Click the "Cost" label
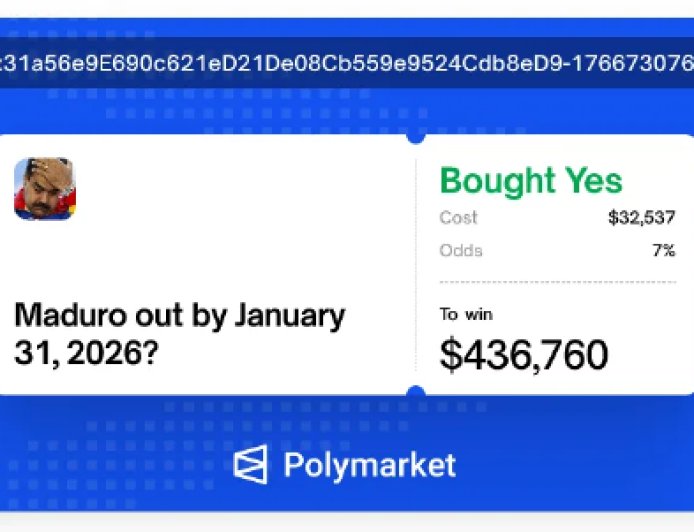The image size is (694, 532). point(458,218)
